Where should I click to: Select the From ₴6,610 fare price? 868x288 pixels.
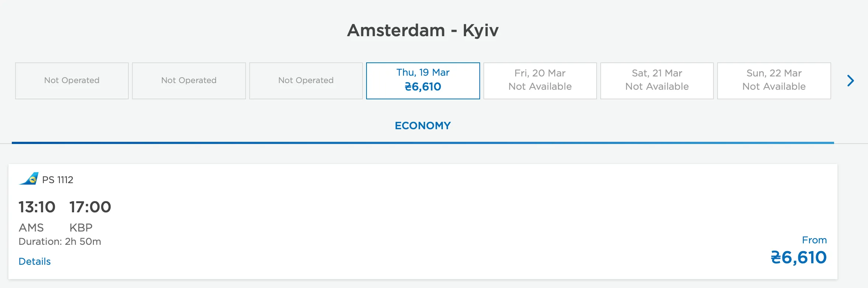click(798, 257)
